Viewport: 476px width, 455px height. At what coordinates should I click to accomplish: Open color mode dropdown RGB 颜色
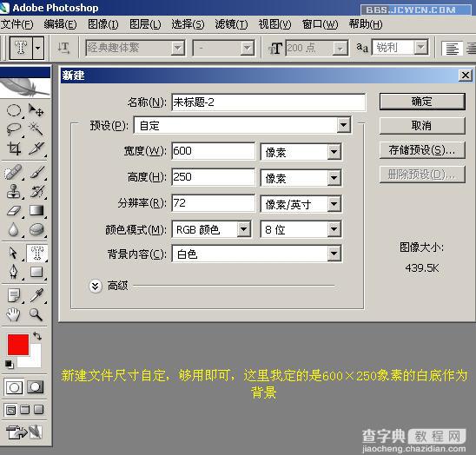(x=212, y=229)
